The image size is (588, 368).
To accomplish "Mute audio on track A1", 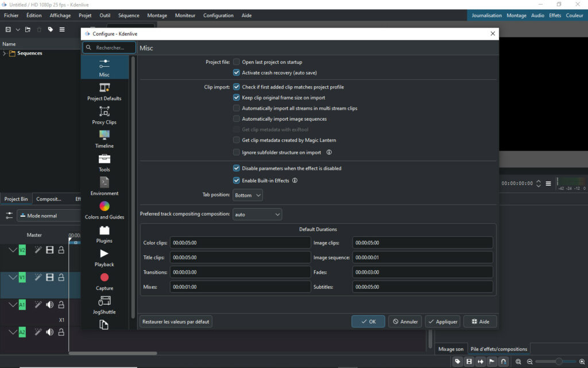I will pyautogui.click(x=49, y=305).
